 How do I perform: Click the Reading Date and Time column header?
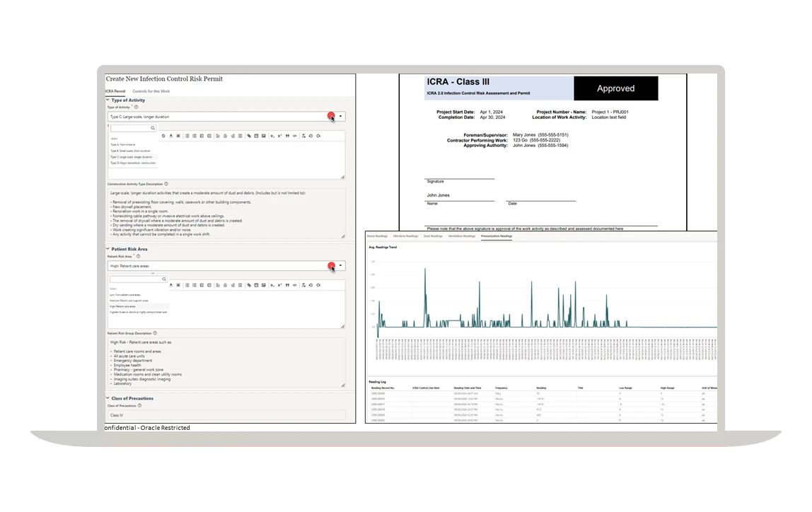(x=468, y=388)
